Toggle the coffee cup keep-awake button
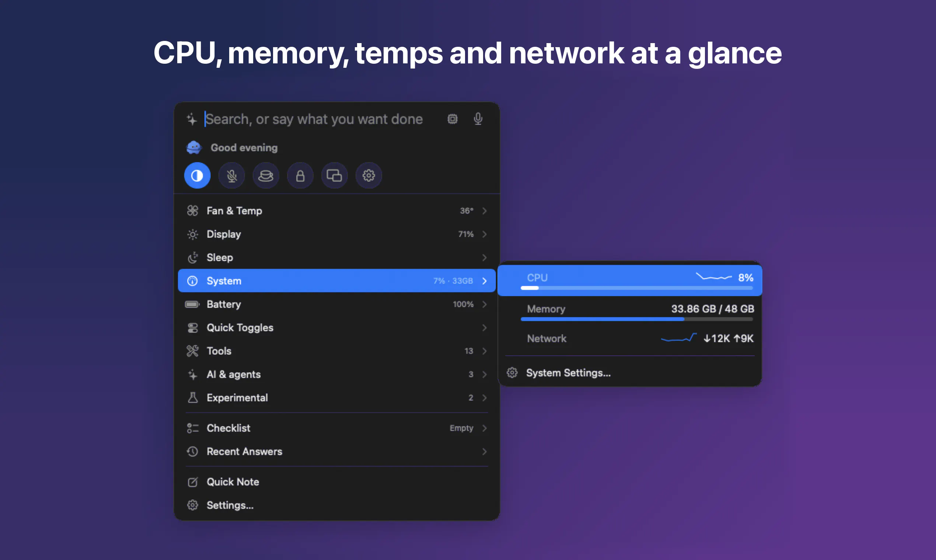The height and width of the screenshot is (560, 936). 266,175
